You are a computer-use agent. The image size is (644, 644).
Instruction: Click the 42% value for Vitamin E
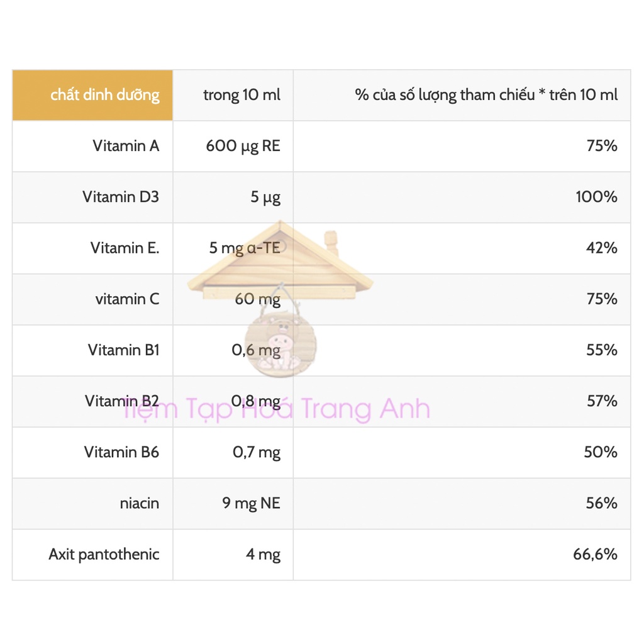point(602,248)
